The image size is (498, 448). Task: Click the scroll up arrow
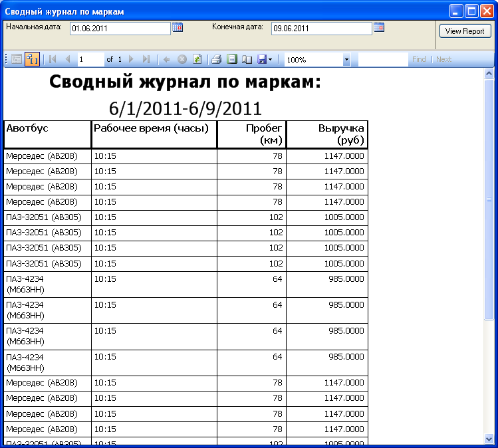489,74
